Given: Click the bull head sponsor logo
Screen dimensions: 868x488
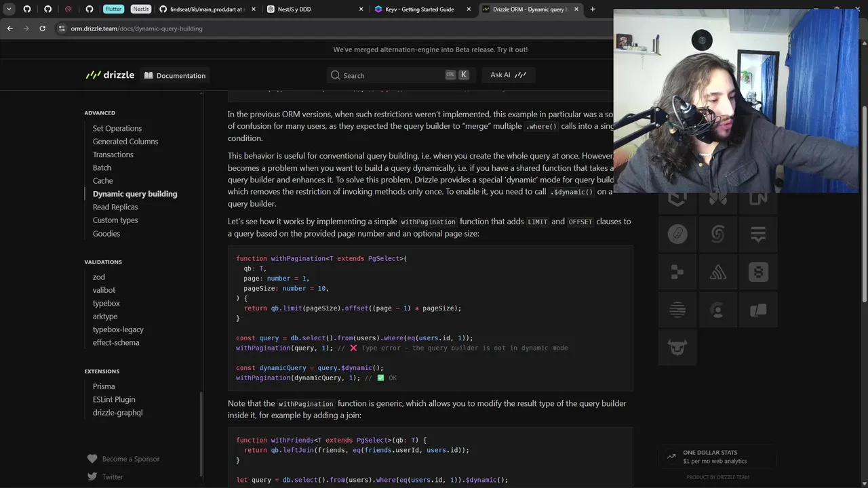Looking at the screenshot, I should coord(677,348).
